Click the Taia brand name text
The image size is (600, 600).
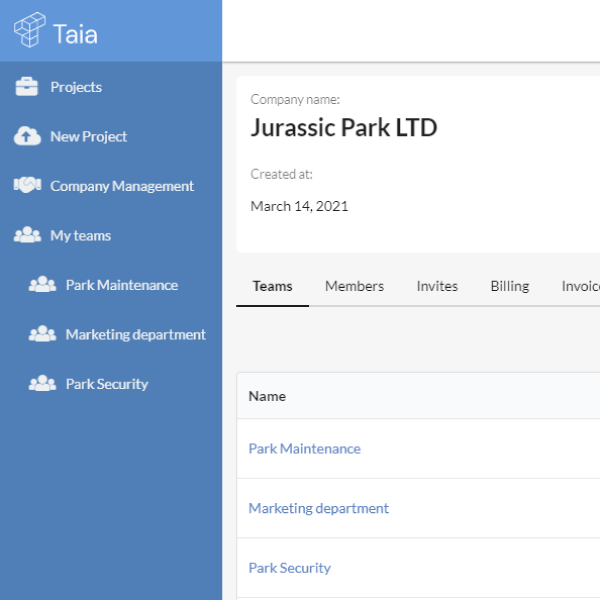pyautogui.click(x=75, y=34)
